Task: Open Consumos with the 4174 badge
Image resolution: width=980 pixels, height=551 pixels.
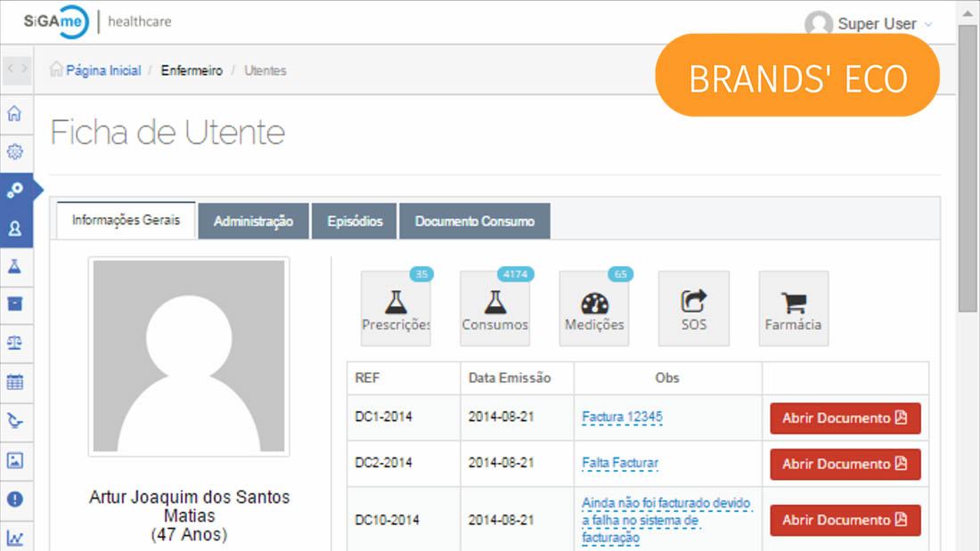Action: [x=494, y=308]
